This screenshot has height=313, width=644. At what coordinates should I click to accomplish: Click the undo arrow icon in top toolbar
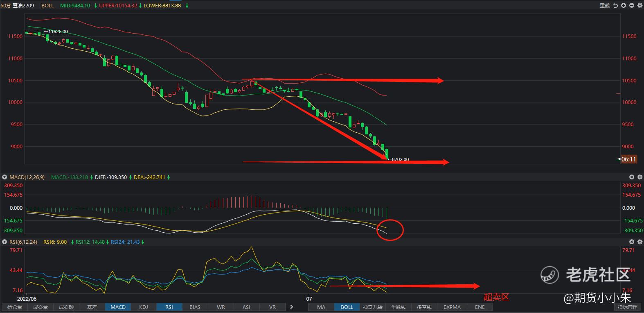[x=615, y=6]
